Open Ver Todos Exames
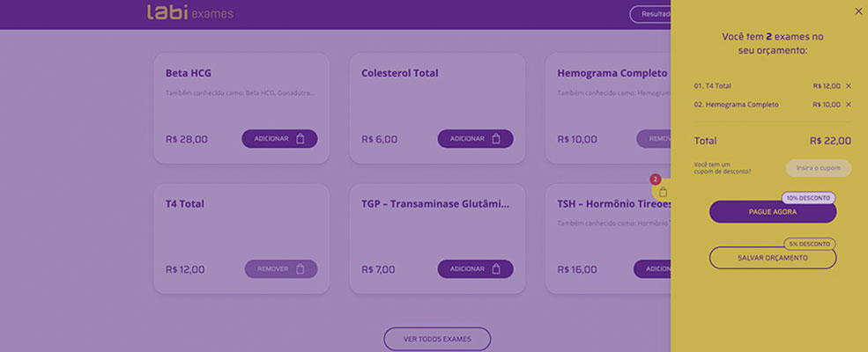The image size is (868, 352). (437, 339)
